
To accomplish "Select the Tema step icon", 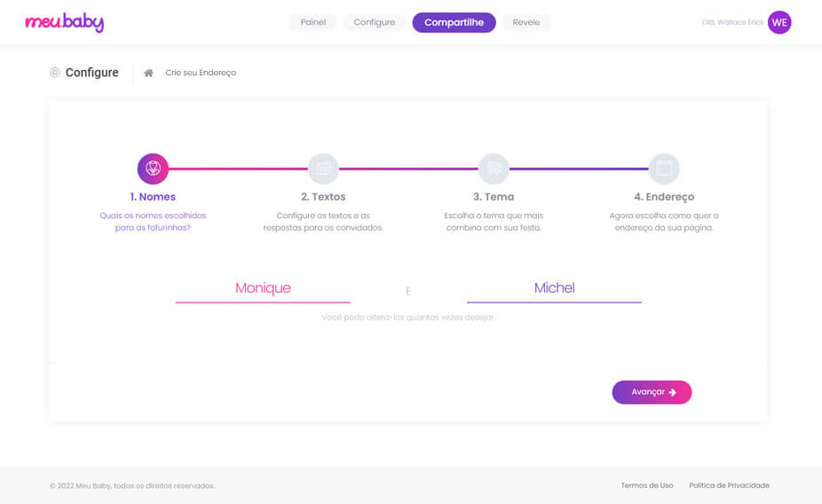I will pos(494,168).
